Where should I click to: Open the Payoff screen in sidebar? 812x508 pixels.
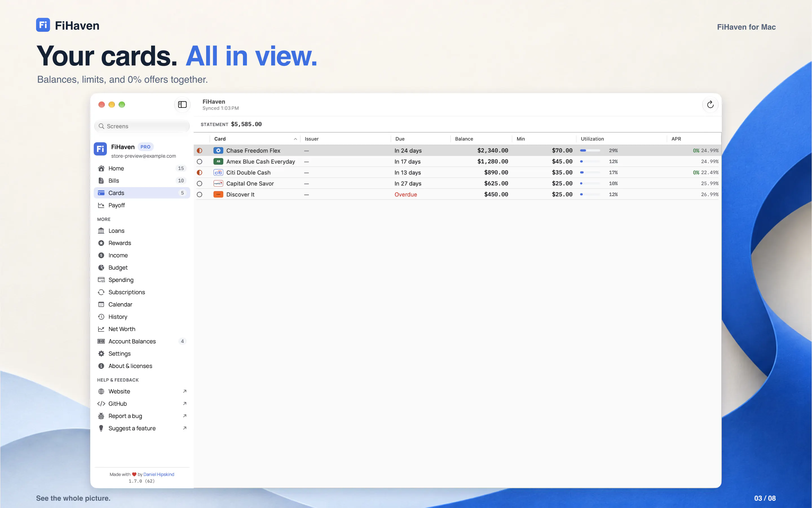coord(142,205)
